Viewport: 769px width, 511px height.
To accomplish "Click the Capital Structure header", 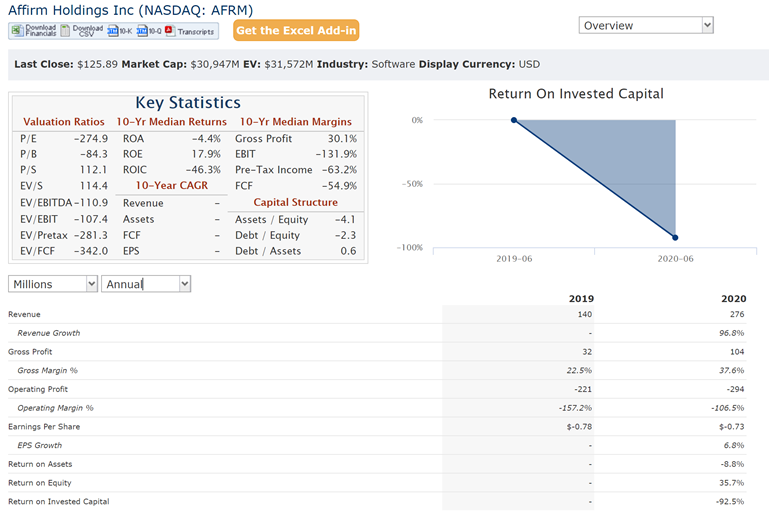I will point(296,202).
